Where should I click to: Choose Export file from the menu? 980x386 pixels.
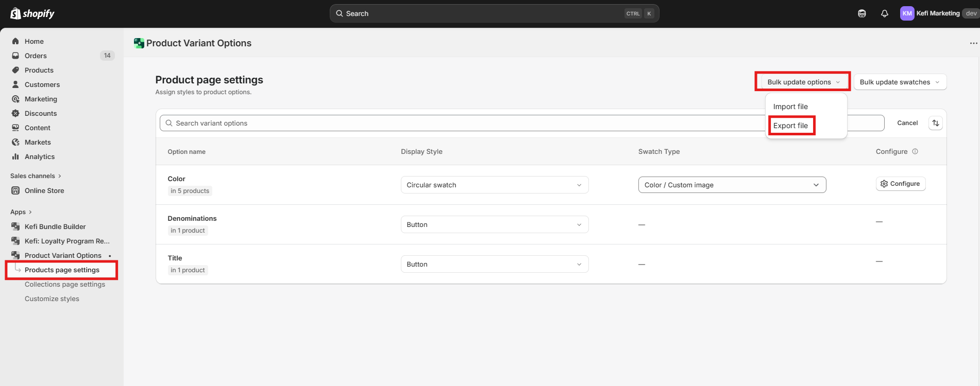click(x=790, y=126)
